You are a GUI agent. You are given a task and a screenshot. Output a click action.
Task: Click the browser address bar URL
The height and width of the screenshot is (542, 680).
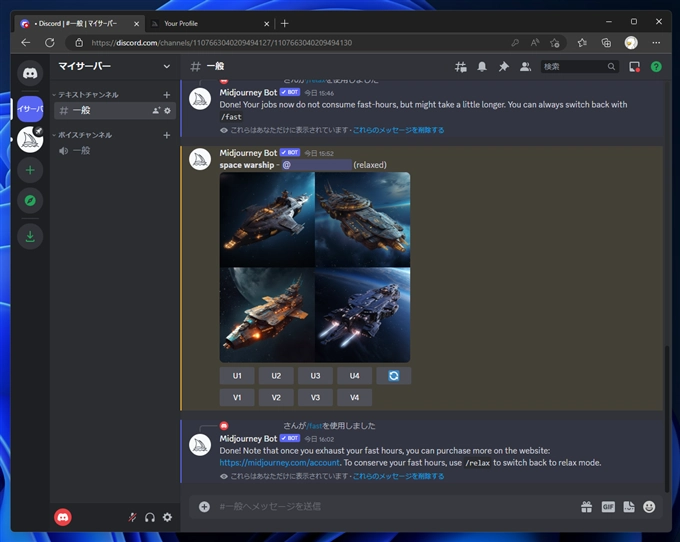tap(222, 42)
